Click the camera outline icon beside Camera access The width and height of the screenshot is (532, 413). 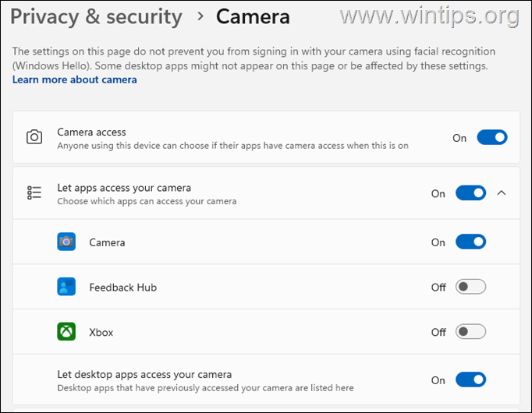pyautogui.click(x=34, y=138)
